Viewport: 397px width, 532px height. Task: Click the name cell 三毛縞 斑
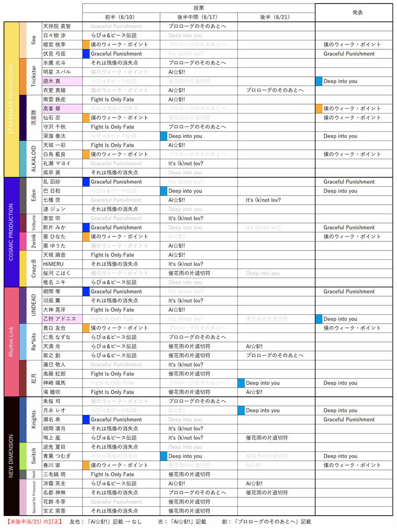(62, 474)
